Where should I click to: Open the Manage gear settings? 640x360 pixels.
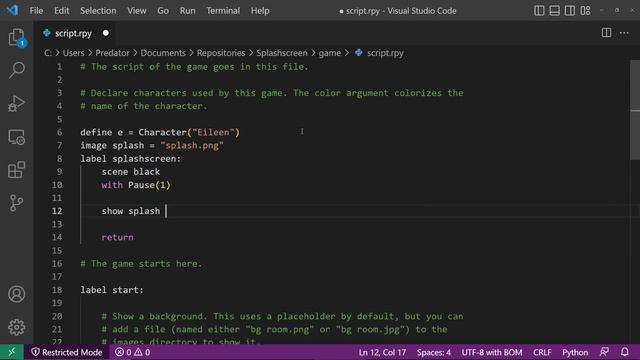16,327
